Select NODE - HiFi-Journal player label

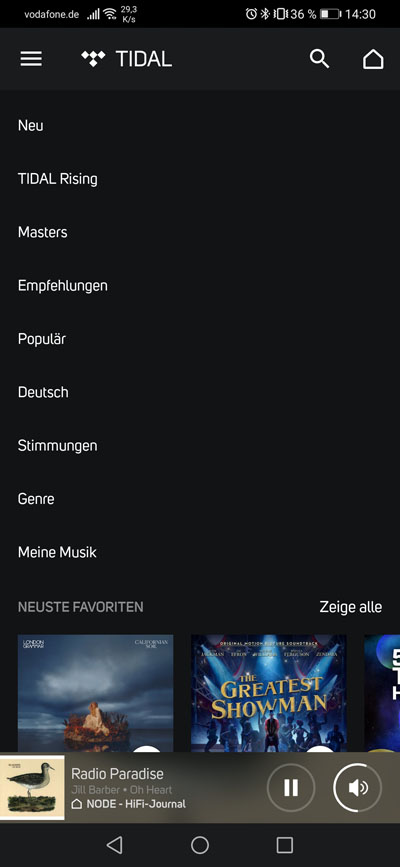tap(129, 804)
